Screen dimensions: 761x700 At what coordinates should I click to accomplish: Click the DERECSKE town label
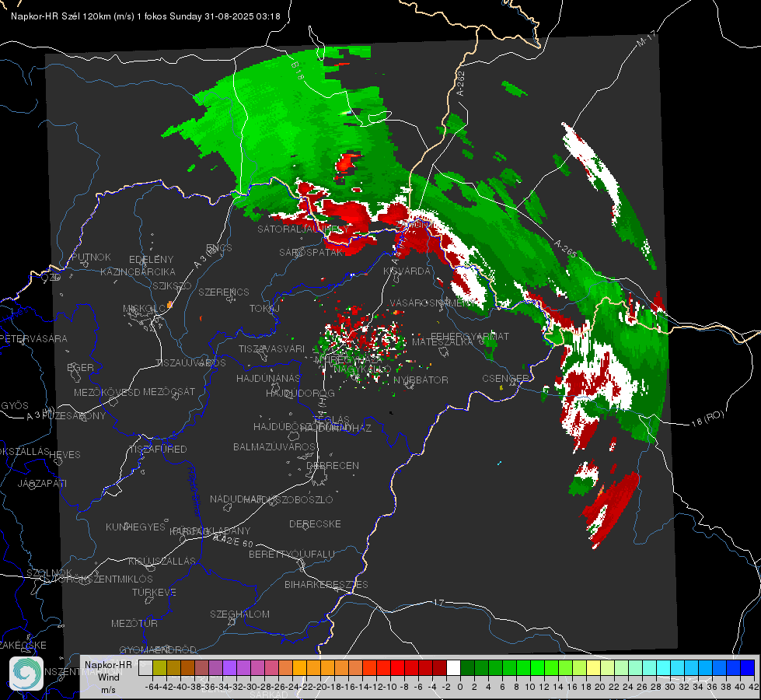click(315, 524)
